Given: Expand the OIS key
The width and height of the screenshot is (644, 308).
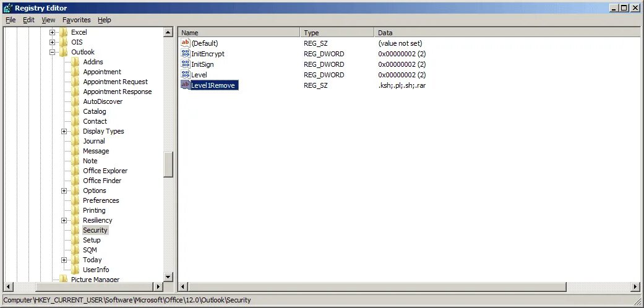Looking at the screenshot, I should click(52, 42).
